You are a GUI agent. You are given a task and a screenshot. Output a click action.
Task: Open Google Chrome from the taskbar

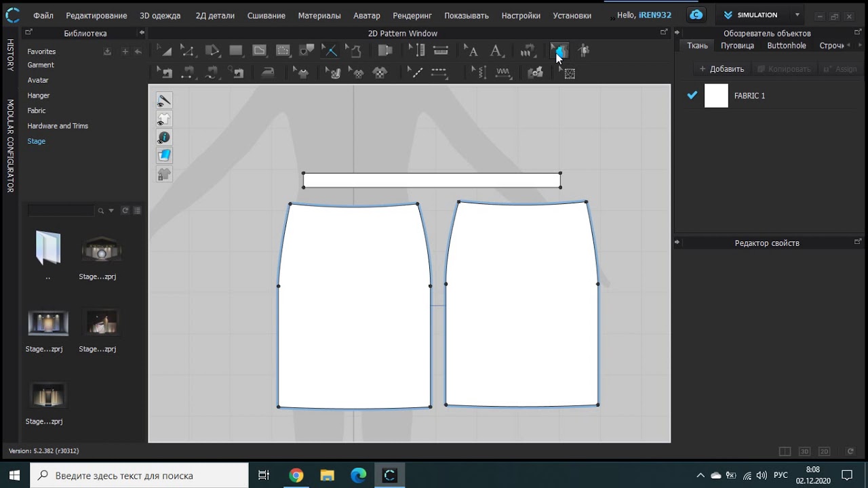coord(296,475)
